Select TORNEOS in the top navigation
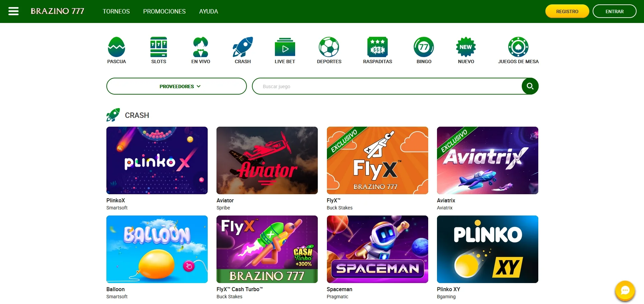 click(x=116, y=11)
